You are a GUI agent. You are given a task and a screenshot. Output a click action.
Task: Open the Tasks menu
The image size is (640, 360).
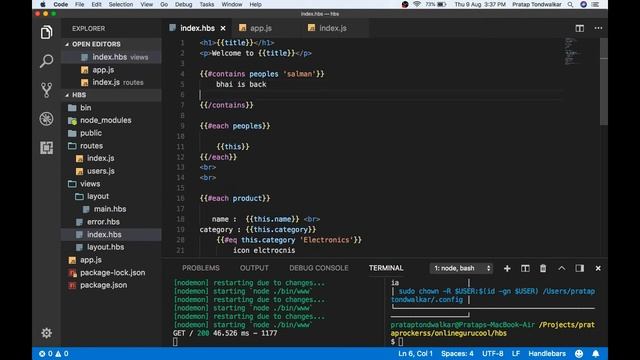click(207, 4)
